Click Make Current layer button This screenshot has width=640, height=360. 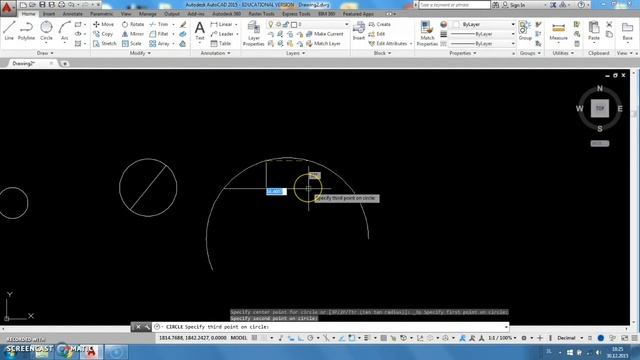point(324,34)
